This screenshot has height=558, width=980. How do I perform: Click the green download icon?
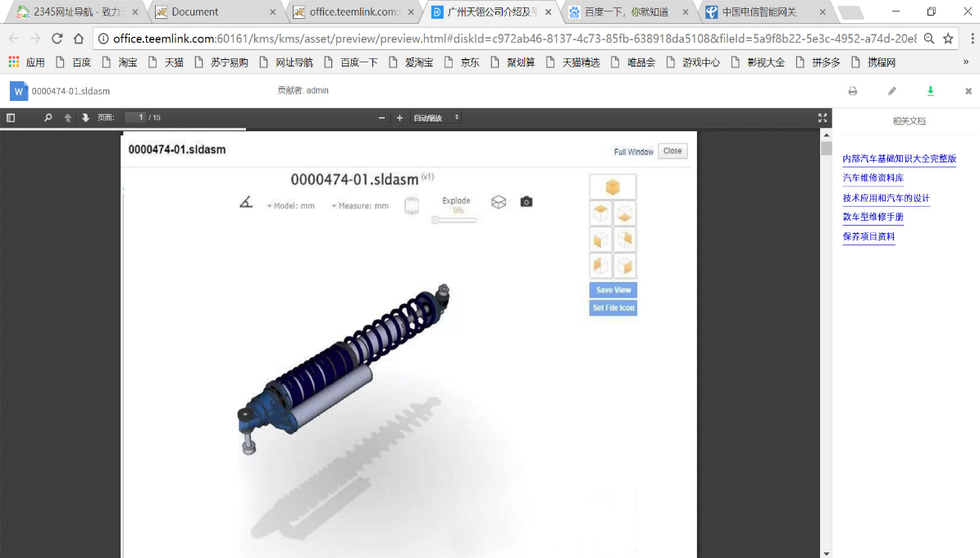(930, 91)
